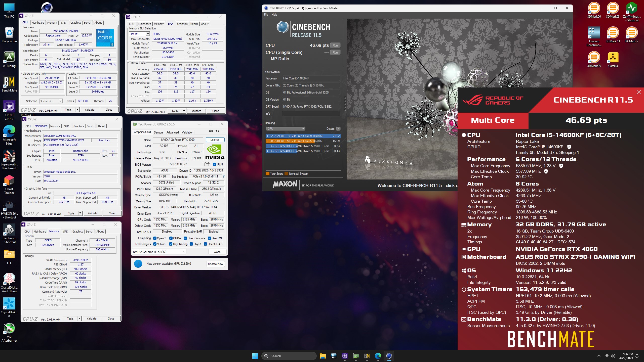Open the Slot #1 dropdown in CPU-Z SPD
Screen dimensions: 644x362
pos(139,34)
